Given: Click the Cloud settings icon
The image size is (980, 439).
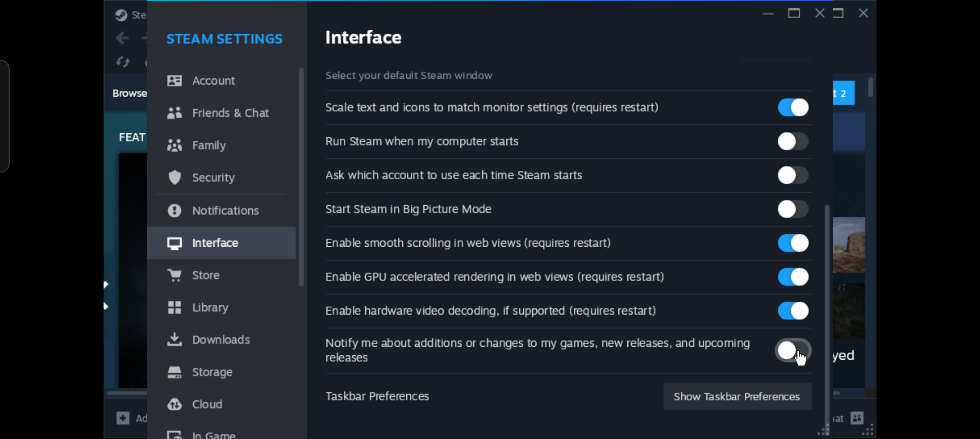Looking at the screenshot, I should pos(174,404).
